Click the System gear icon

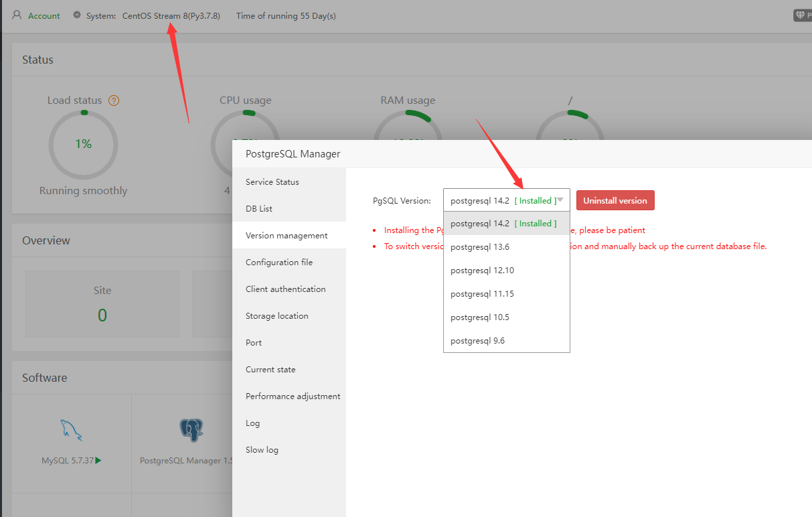click(x=77, y=15)
